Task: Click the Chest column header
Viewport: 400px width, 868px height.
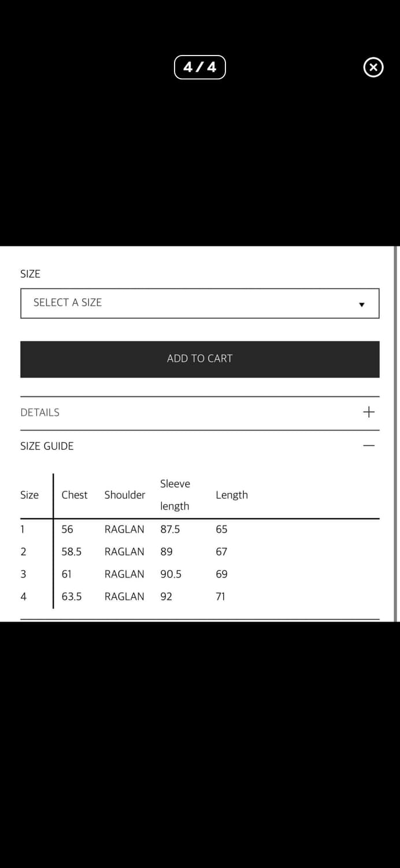Action: [x=75, y=495]
